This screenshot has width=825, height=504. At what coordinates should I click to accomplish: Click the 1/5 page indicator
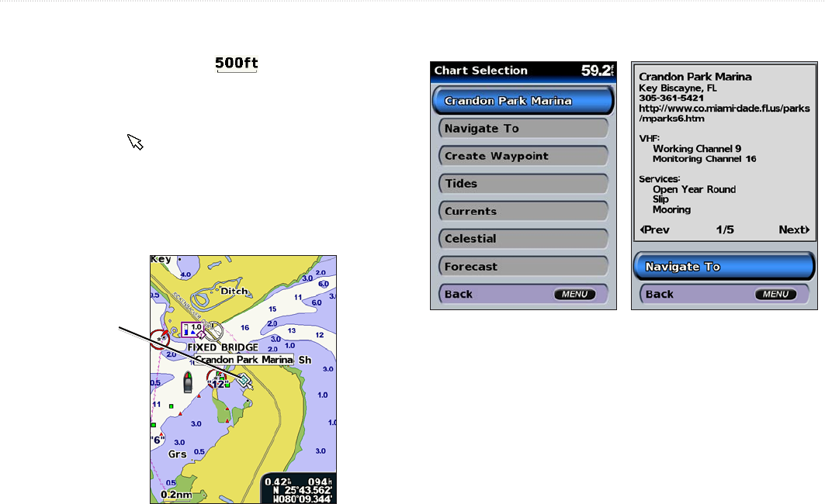click(725, 230)
